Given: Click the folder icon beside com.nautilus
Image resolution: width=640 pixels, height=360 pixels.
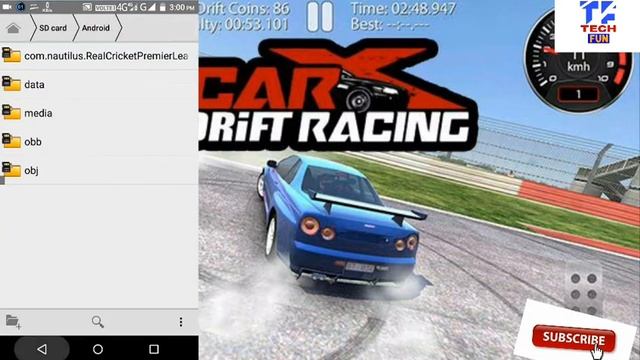Looking at the screenshot, I should pos(11,55).
